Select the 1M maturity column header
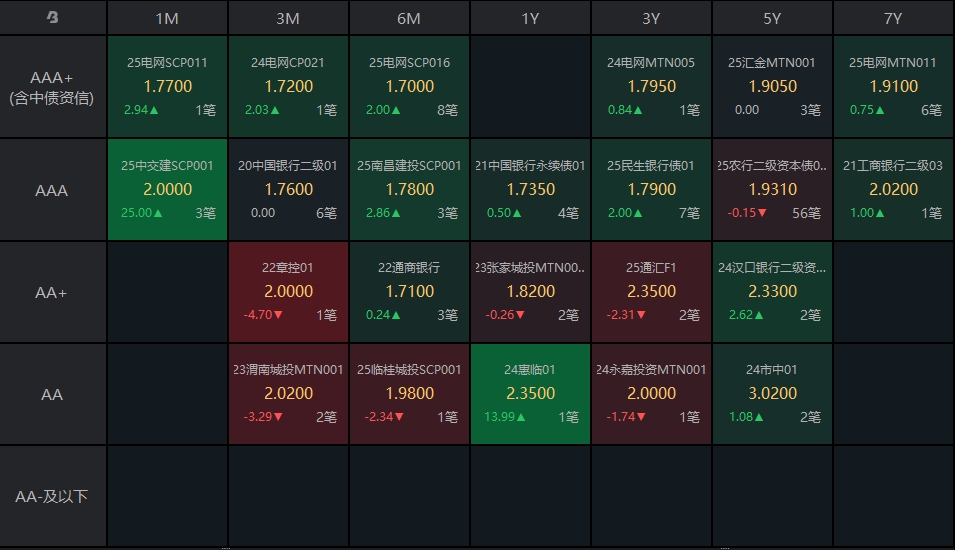Image resolution: width=955 pixels, height=550 pixels. click(168, 18)
